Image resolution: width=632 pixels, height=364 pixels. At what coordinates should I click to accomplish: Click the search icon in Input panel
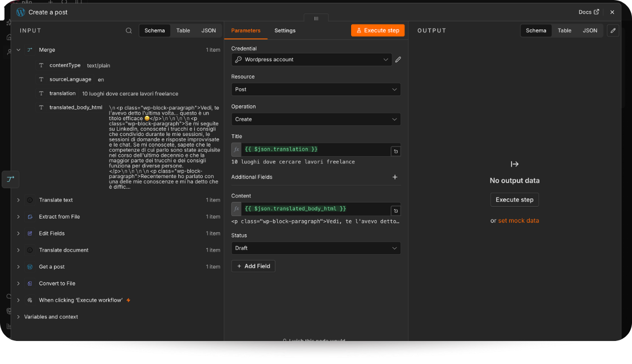pos(129,31)
